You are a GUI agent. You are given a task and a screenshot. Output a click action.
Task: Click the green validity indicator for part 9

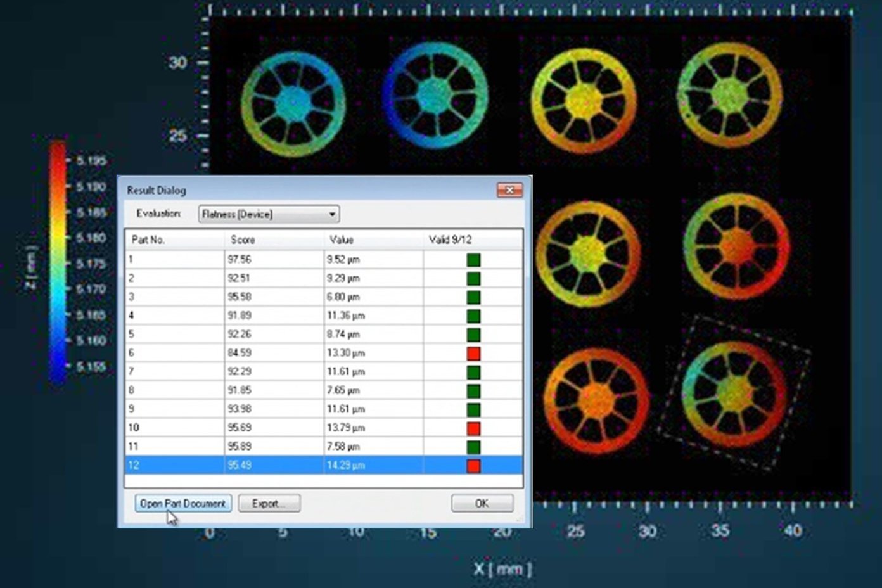[x=474, y=409]
